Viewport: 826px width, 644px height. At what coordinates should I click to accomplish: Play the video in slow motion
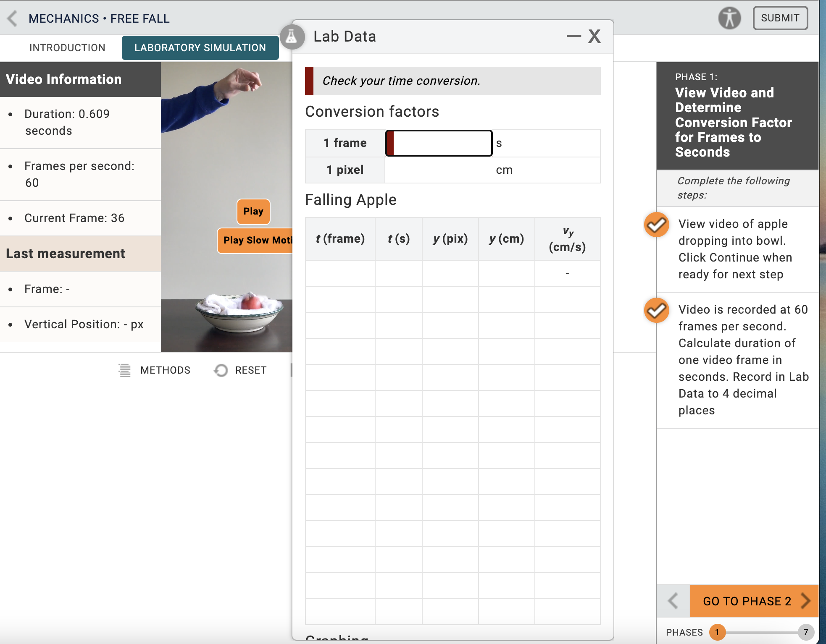[x=255, y=240]
